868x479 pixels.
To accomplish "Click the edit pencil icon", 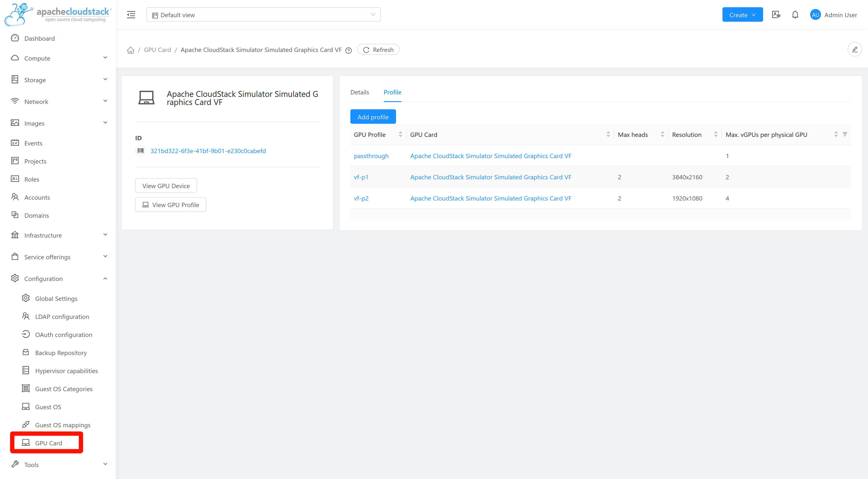I will (x=855, y=50).
